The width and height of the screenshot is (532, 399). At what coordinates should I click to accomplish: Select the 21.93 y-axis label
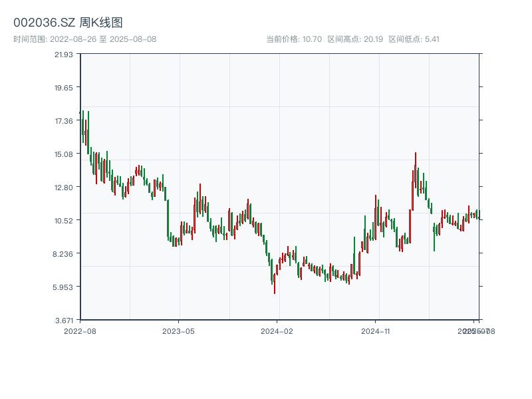click(64, 55)
